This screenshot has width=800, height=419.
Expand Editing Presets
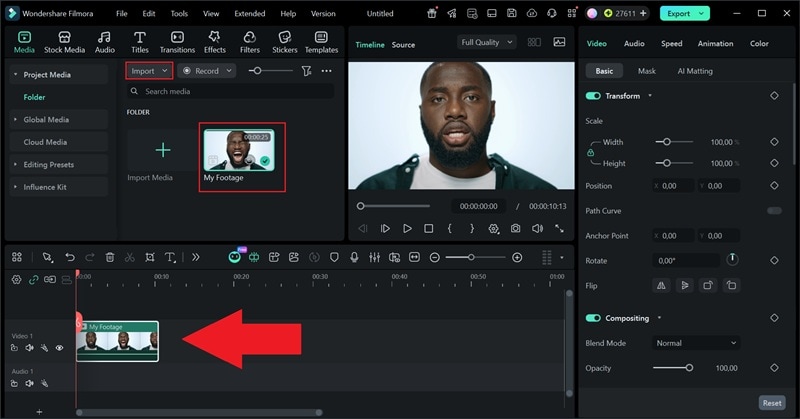tap(15, 164)
